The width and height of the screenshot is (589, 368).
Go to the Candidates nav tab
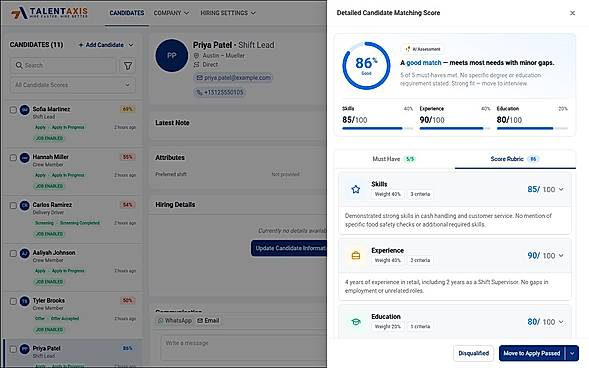(x=127, y=13)
